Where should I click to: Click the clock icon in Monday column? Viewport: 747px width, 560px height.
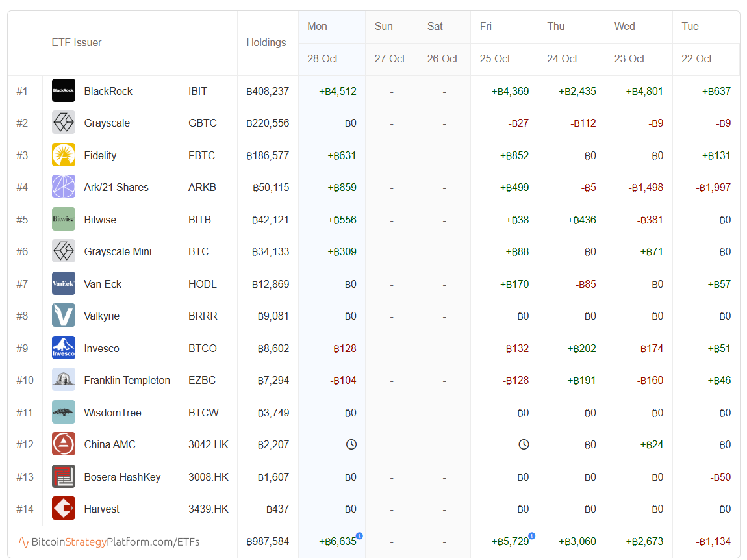click(351, 444)
